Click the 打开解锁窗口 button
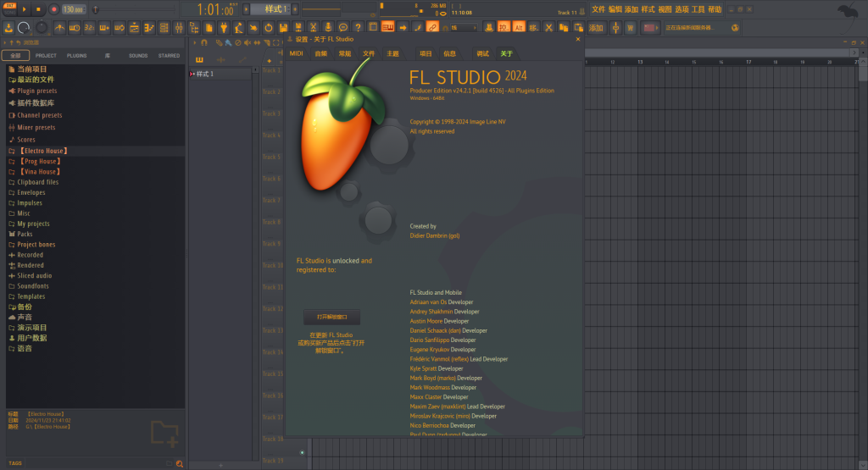 [x=331, y=317]
